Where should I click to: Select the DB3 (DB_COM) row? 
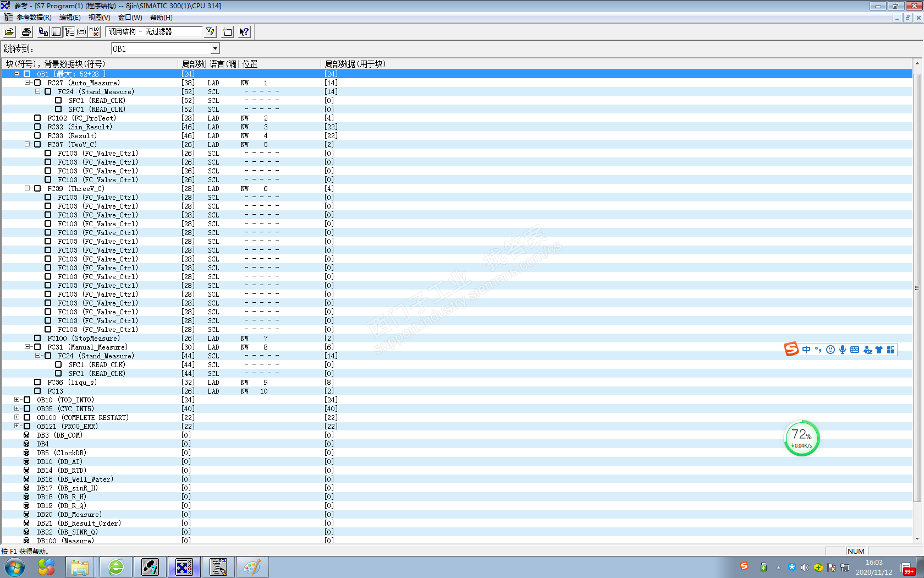458,435
